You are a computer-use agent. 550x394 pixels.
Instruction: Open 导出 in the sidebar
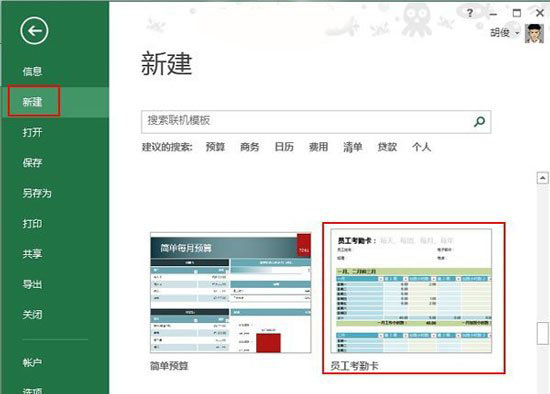click(x=32, y=284)
